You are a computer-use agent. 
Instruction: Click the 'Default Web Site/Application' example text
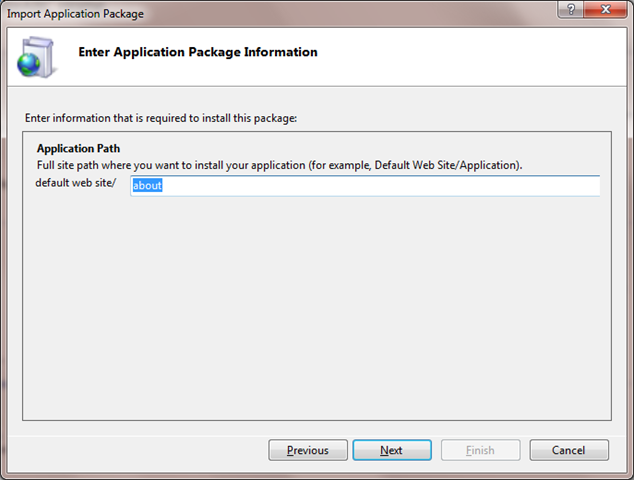tap(447, 165)
